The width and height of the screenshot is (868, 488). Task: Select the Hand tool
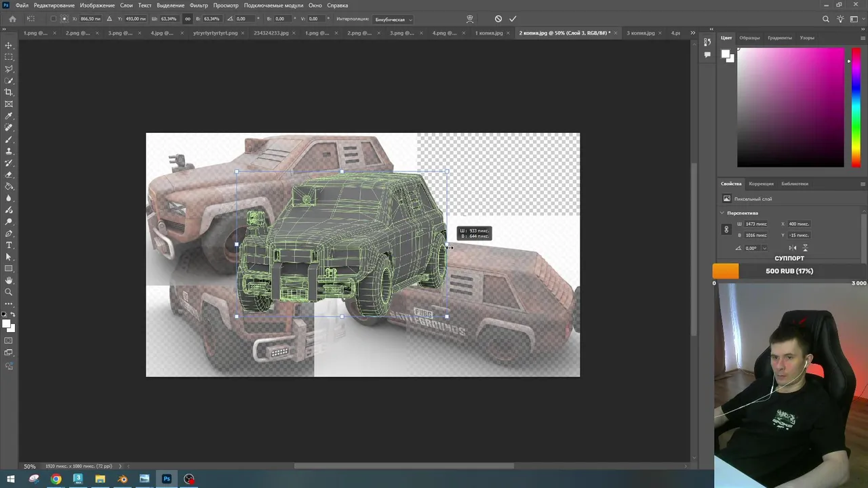9,281
